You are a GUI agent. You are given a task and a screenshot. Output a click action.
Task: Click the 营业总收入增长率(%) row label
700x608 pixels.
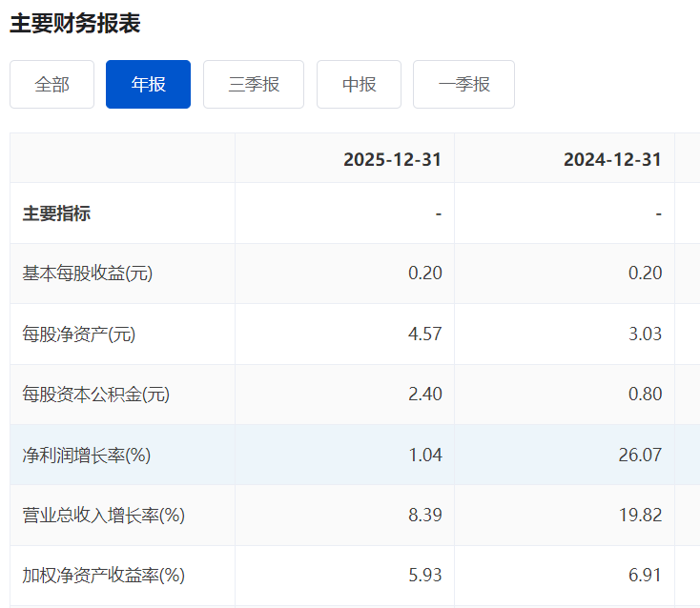pos(104,516)
